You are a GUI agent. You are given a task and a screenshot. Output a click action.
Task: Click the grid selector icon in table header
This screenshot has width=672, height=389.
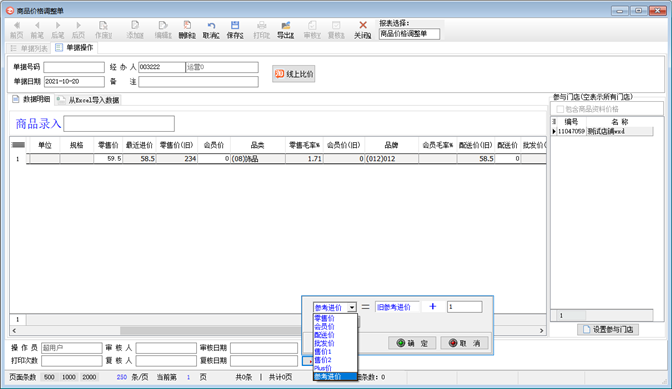(18, 145)
